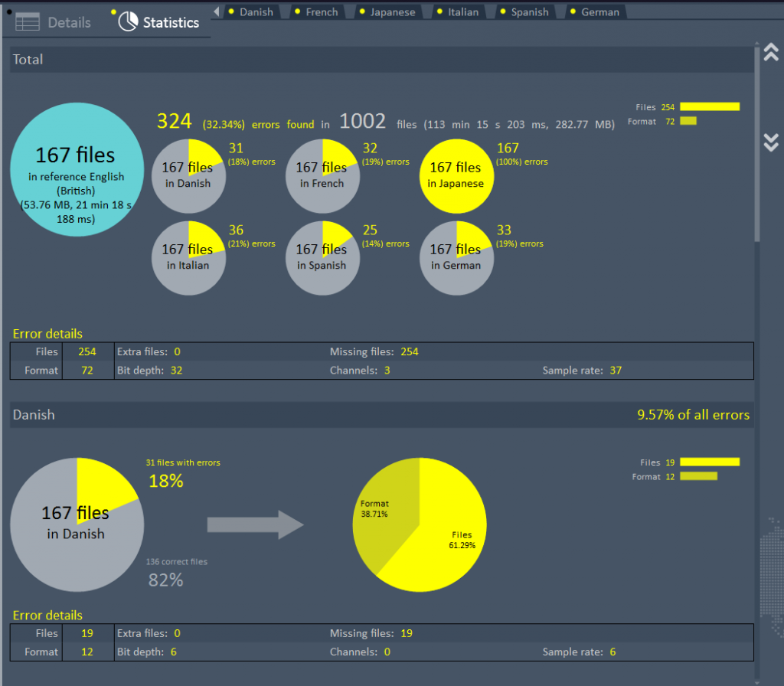The image size is (784, 686).
Task: Switch to the Italian language tab
Action: point(463,12)
